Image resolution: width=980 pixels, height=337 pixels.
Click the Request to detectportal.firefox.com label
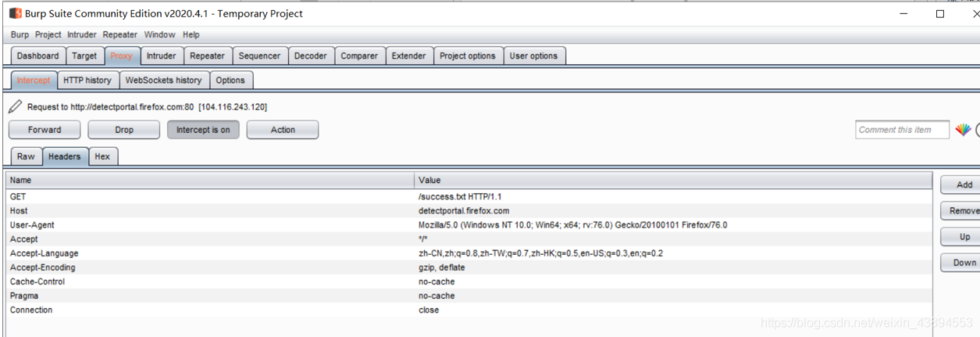point(147,107)
